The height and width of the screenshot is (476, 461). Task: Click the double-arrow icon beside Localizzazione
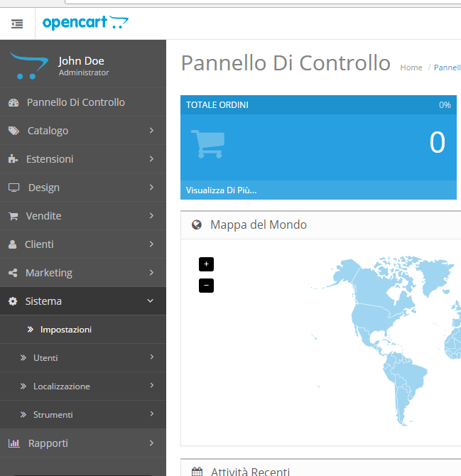click(x=23, y=386)
